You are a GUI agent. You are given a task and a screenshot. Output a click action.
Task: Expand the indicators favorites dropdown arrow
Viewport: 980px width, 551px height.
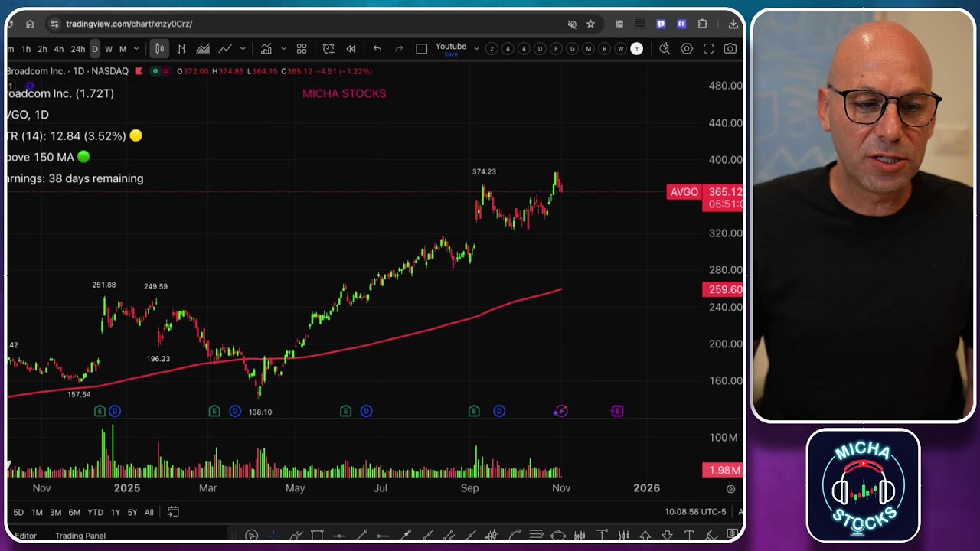coord(283,49)
